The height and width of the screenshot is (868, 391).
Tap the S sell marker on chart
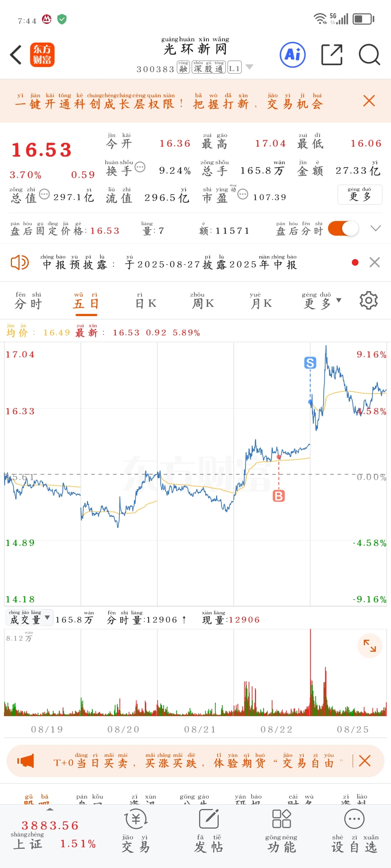[x=310, y=362]
